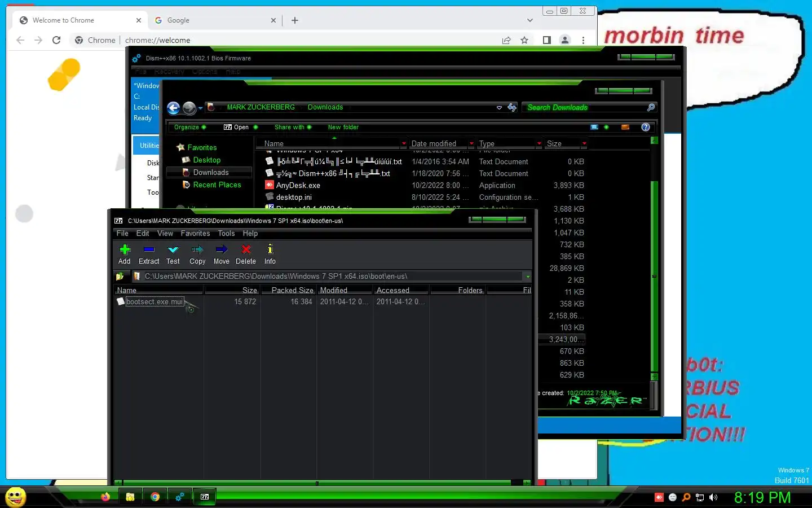Sort 7-Zip list by Accessed column
Screen dimensions: 812x508
401,290
